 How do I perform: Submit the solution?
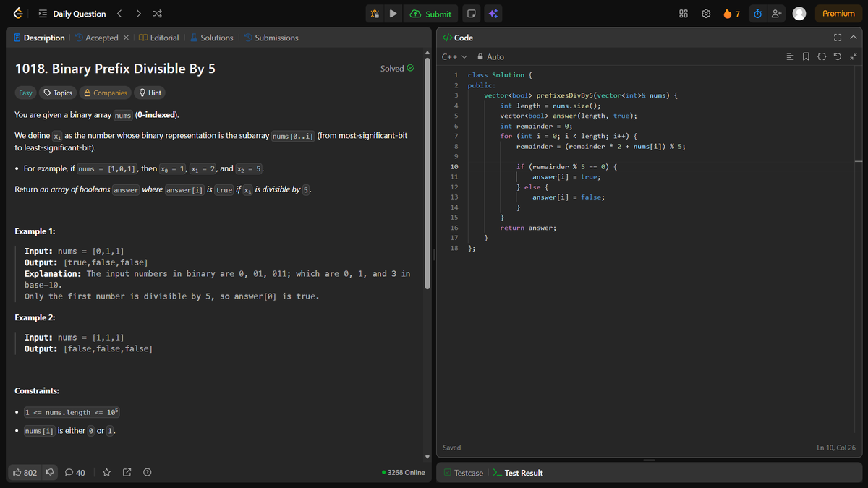(x=431, y=14)
